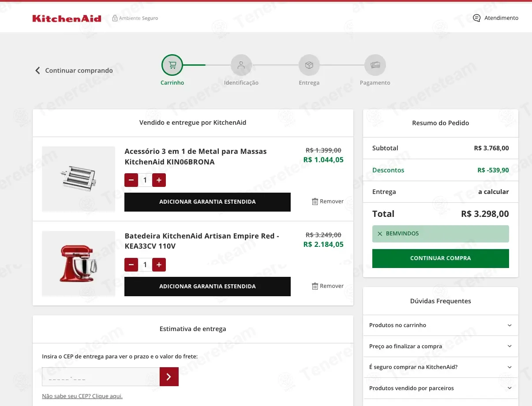Click the Total R$ 3.298,00 amount
This screenshot has height=406, width=532.
[485, 214]
